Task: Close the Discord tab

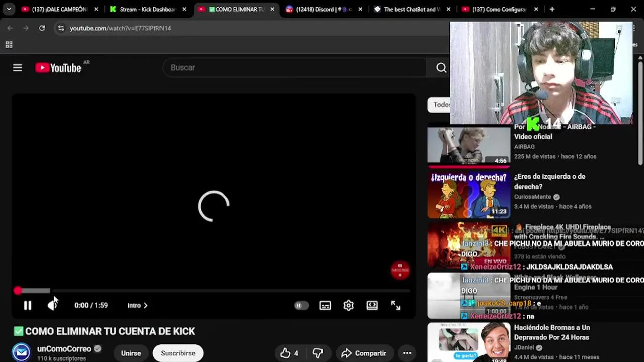Action: pyautogui.click(x=361, y=9)
